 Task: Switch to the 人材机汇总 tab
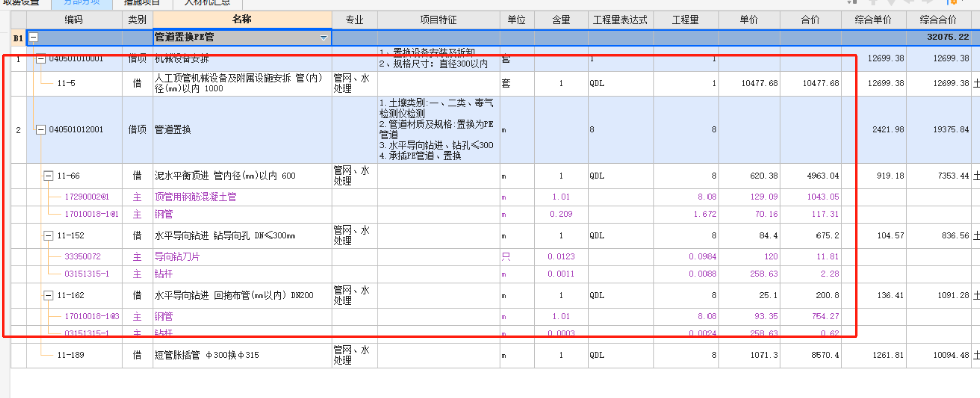[x=207, y=3]
